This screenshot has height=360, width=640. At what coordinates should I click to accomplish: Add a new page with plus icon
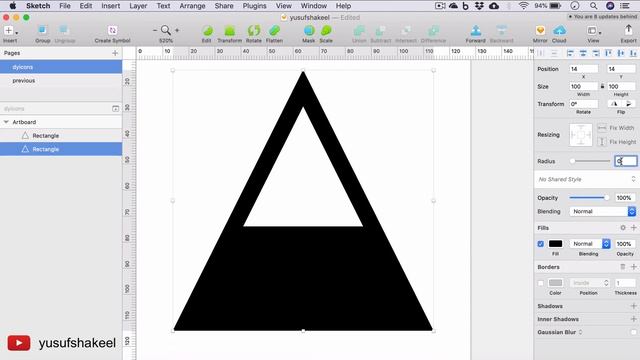[x=115, y=53]
